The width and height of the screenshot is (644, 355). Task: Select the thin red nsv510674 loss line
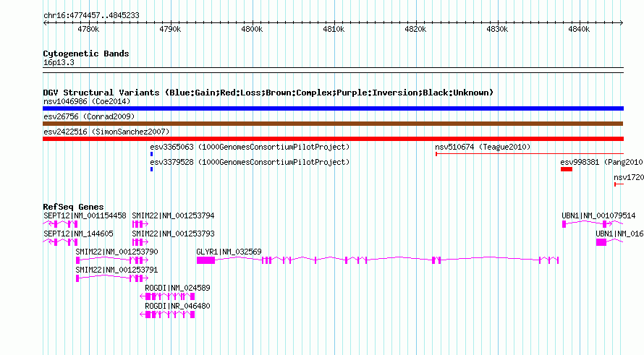(530, 154)
